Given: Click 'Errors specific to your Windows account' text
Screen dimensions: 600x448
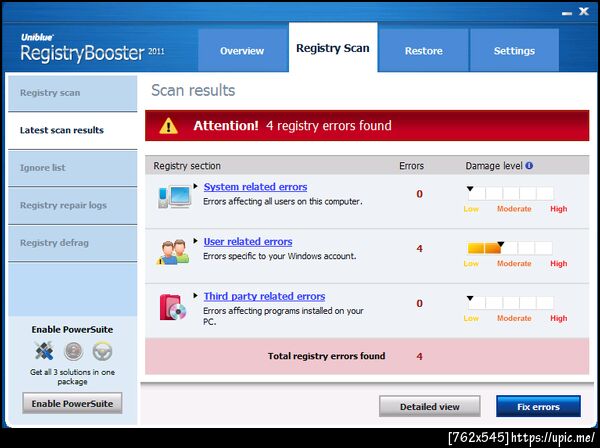Looking at the screenshot, I should 279,256.
